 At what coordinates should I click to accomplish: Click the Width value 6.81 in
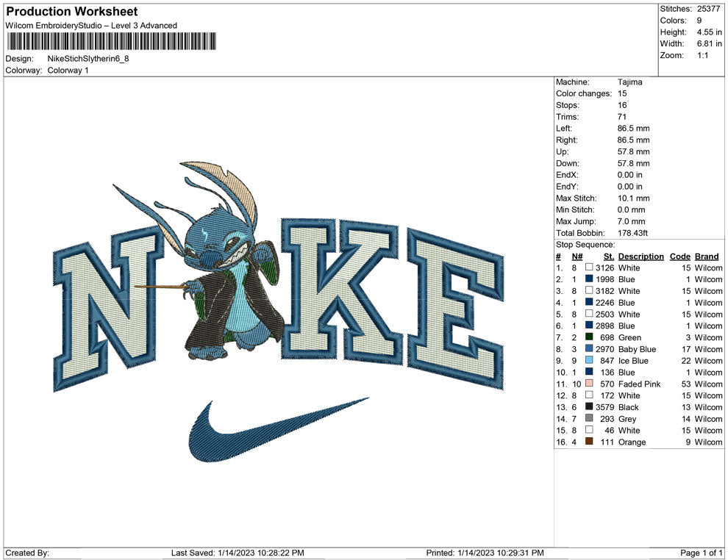click(x=709, y=43)
